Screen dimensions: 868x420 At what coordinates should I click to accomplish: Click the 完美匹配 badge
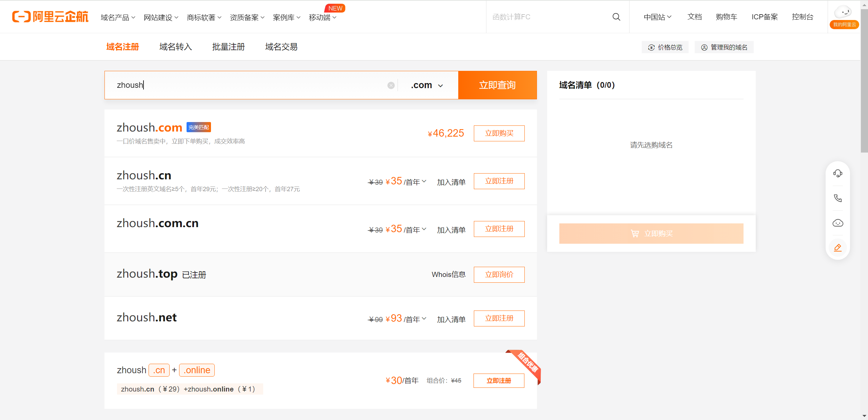[199, 127]
